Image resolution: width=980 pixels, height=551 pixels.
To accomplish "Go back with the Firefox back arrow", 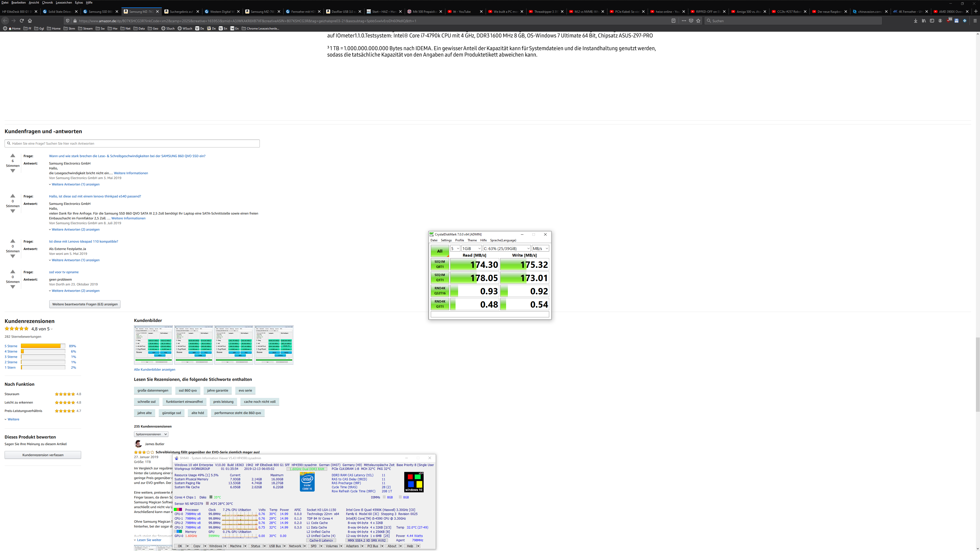I will [x=5, y=20].
